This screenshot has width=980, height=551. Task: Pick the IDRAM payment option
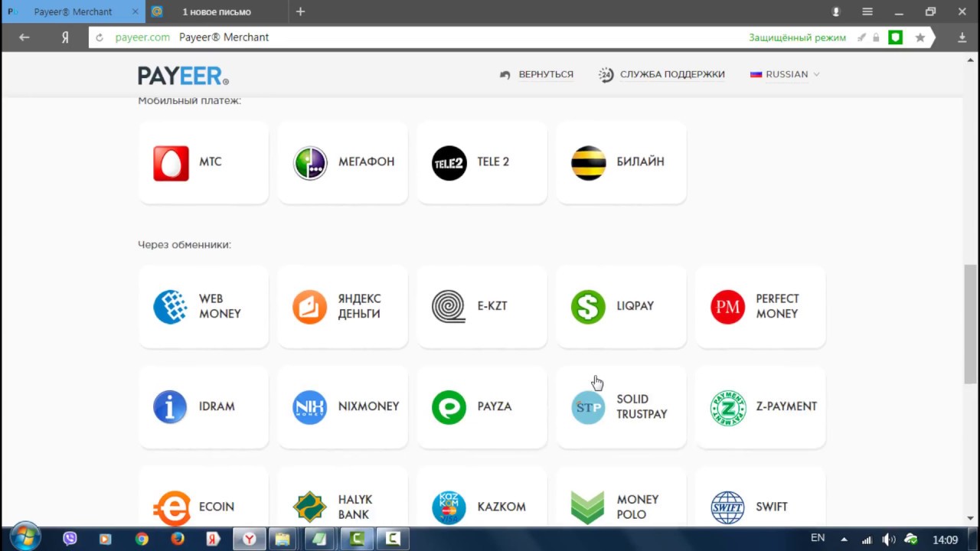pyautogui.click(x=203, y=406)
